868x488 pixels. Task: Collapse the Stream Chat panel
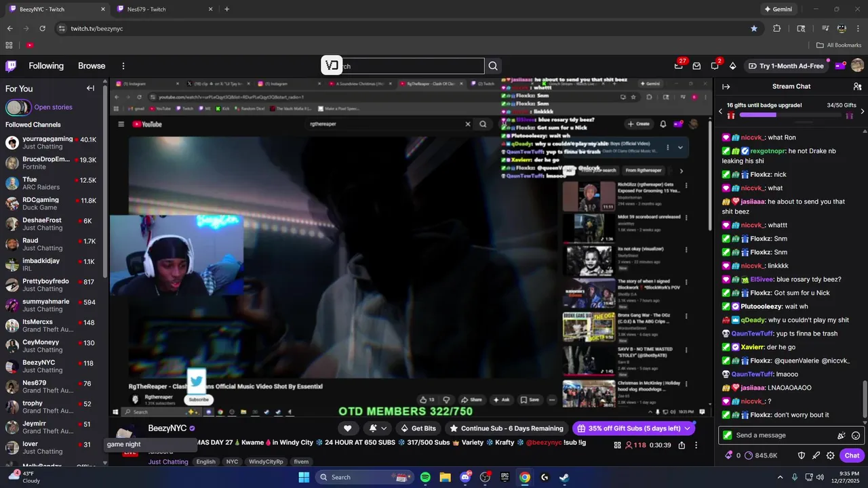click(x=726, y=87)
